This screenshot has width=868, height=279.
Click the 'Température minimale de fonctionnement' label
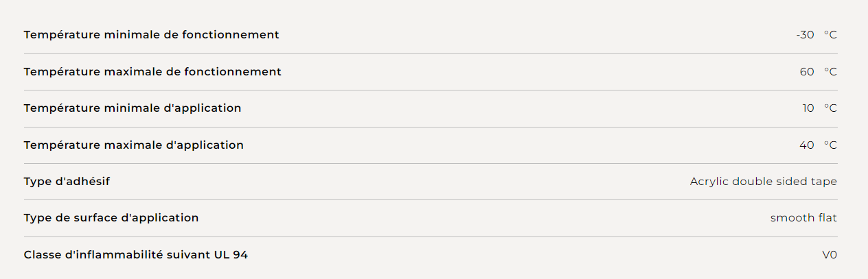pyautogui.click(x=151, y=35)
